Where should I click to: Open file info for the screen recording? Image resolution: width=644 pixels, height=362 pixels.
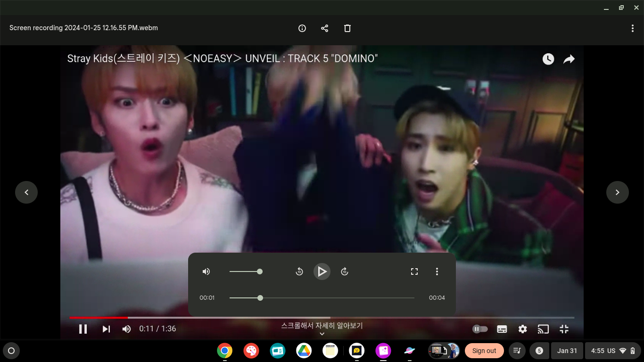click(x=302, y=28)
